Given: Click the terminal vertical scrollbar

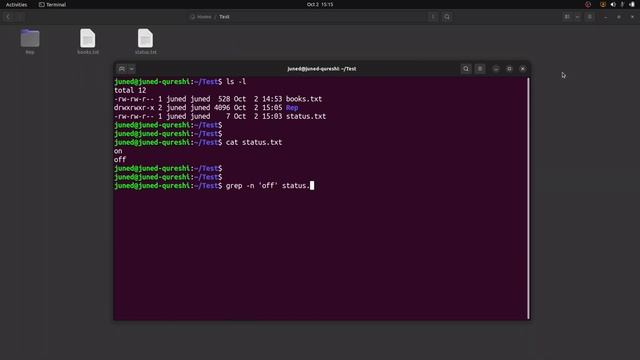Looking at the screenshot, I should pos(528,198).
